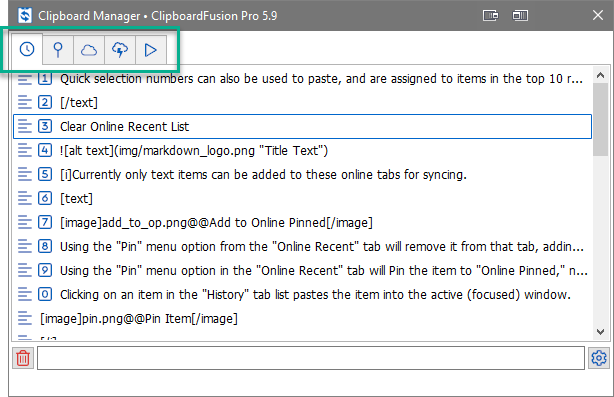Screen dimensions: 614x397
Task: Select '[i]Currently only text items' entry
Action: 302,175
